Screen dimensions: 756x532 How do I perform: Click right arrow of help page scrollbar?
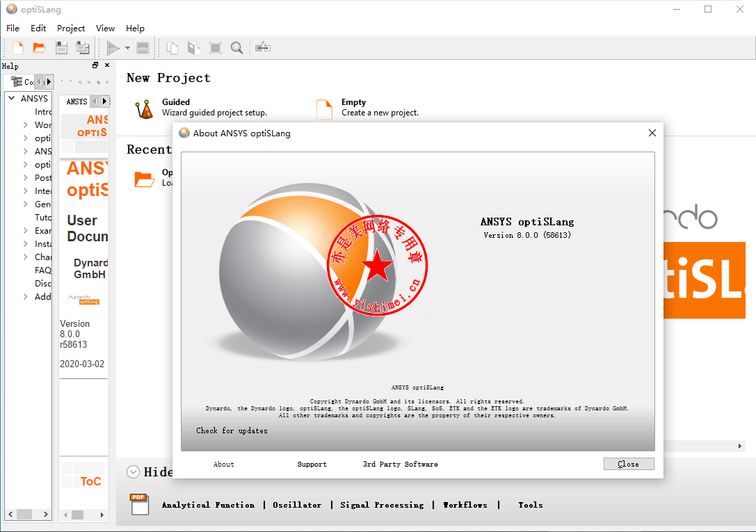102,515
